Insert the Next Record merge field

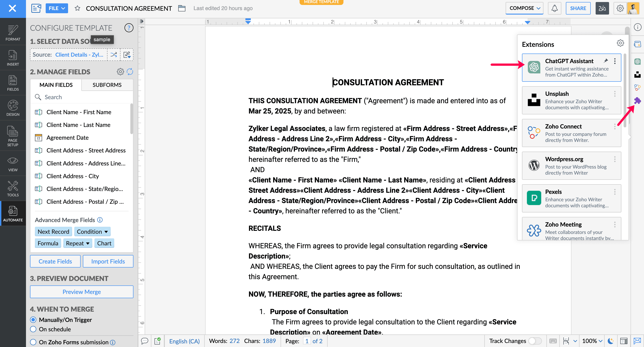coord(53,231)
